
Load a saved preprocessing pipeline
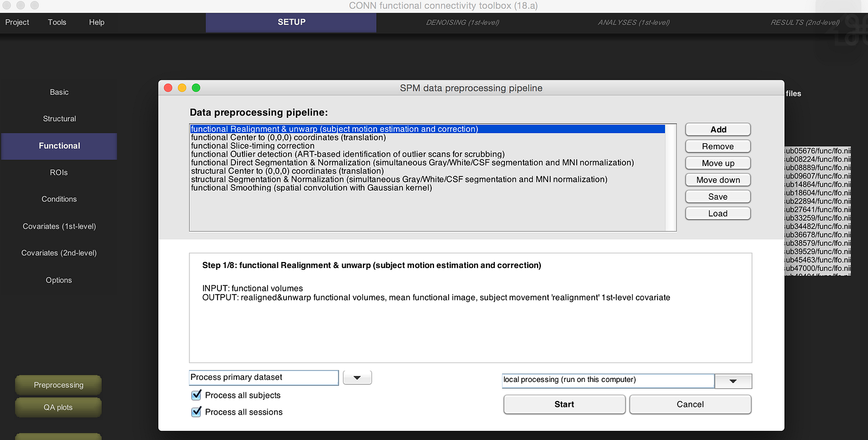718,214
